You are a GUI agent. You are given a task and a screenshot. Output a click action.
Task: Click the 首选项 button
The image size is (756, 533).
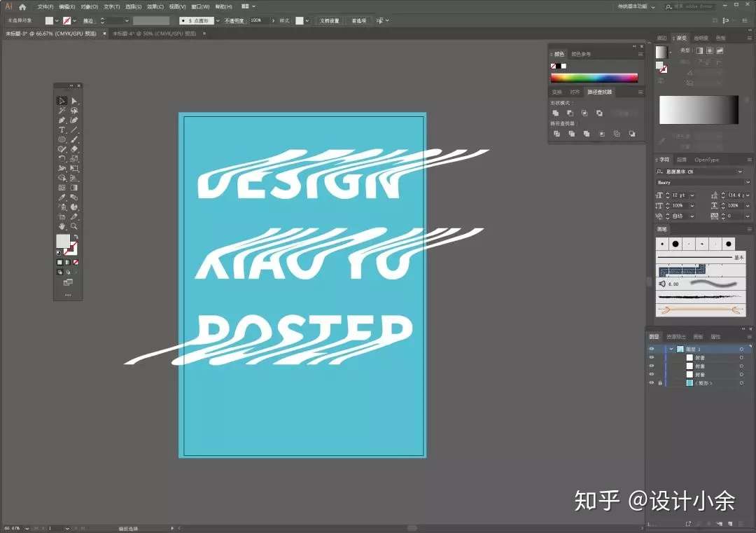point(358,21)
